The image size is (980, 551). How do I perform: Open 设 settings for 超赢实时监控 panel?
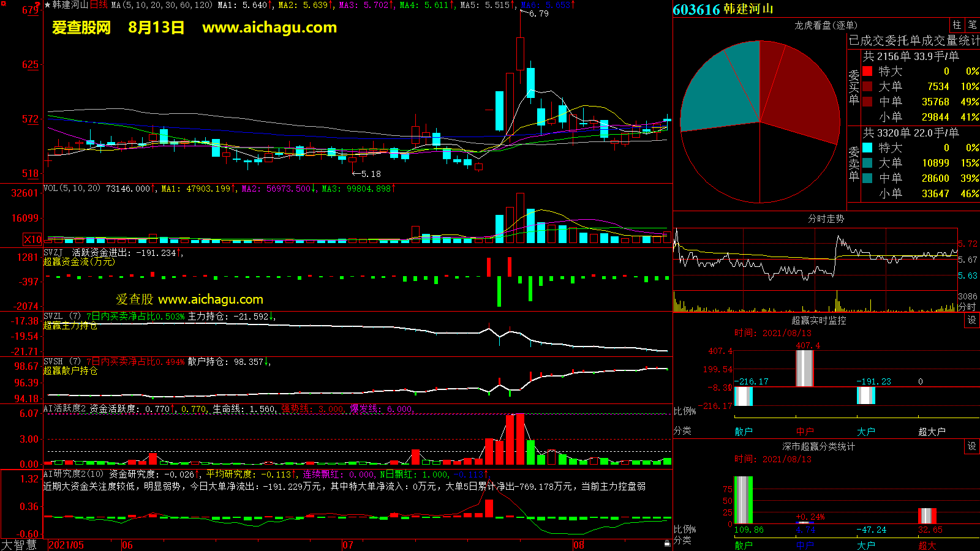(x=971, y=320)
